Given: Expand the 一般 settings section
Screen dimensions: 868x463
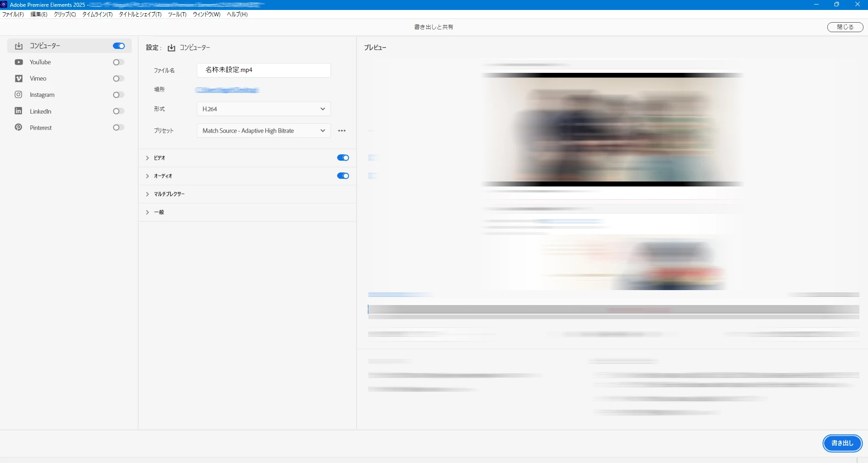Looking at the screenshot, I should tap(147, 212).
